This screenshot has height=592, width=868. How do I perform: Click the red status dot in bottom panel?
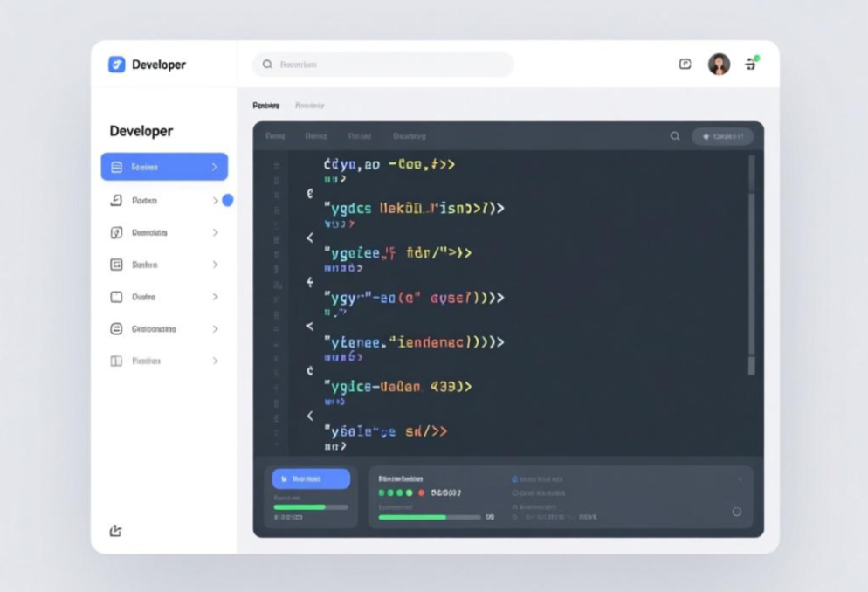coord(421,492)
